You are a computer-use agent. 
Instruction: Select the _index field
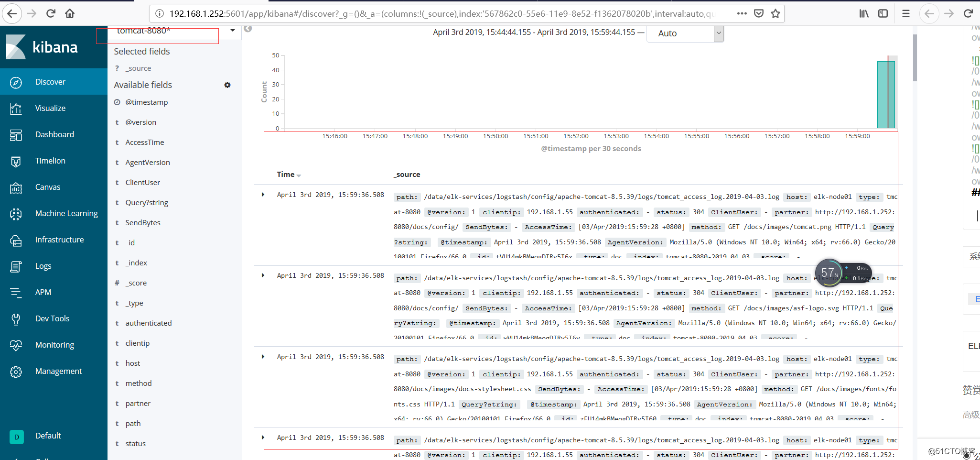tap(136, 263)
